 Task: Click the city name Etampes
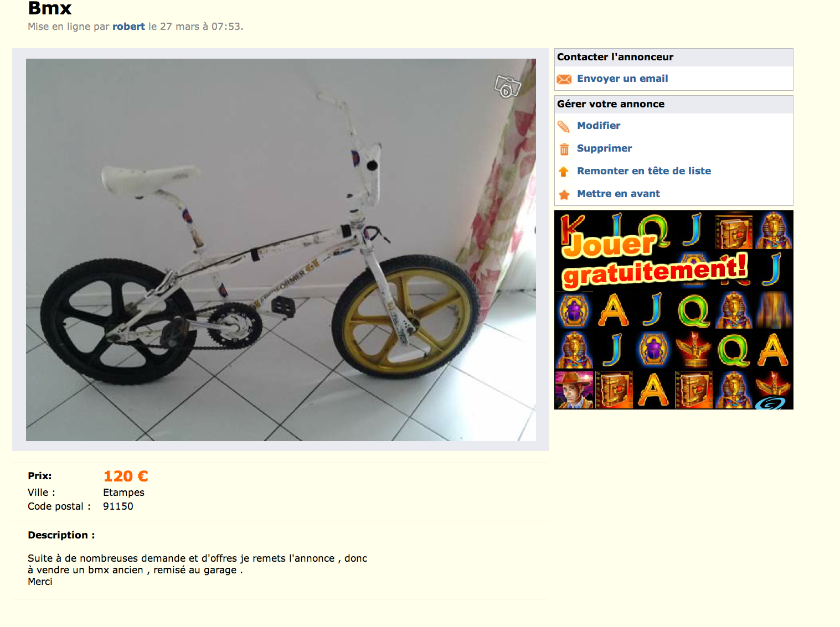click(x=123, y=493)
